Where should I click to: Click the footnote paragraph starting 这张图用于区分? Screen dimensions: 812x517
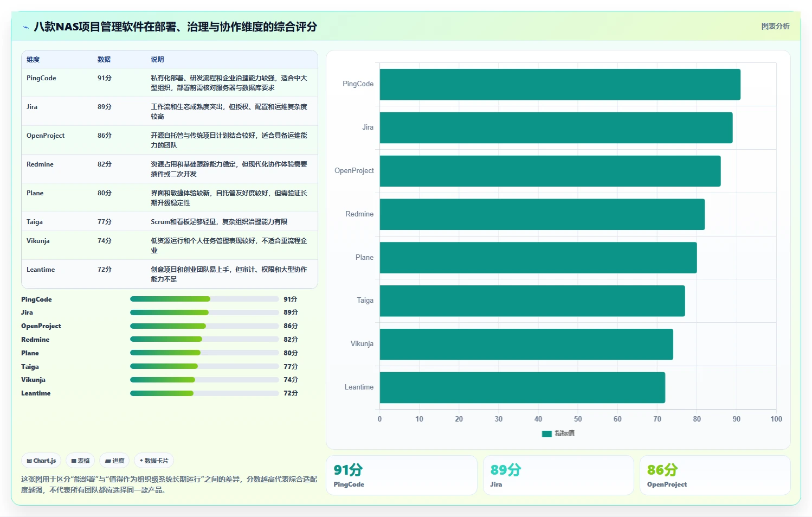pos(169,484)
